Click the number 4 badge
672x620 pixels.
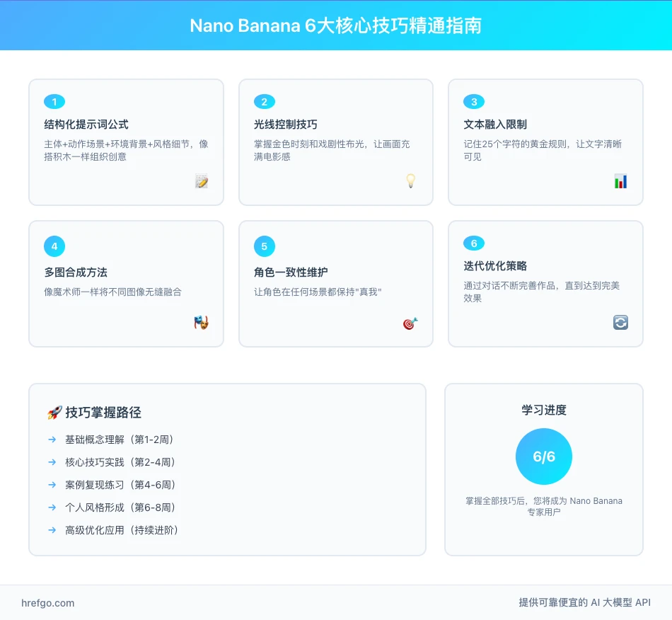click(54, 246)
